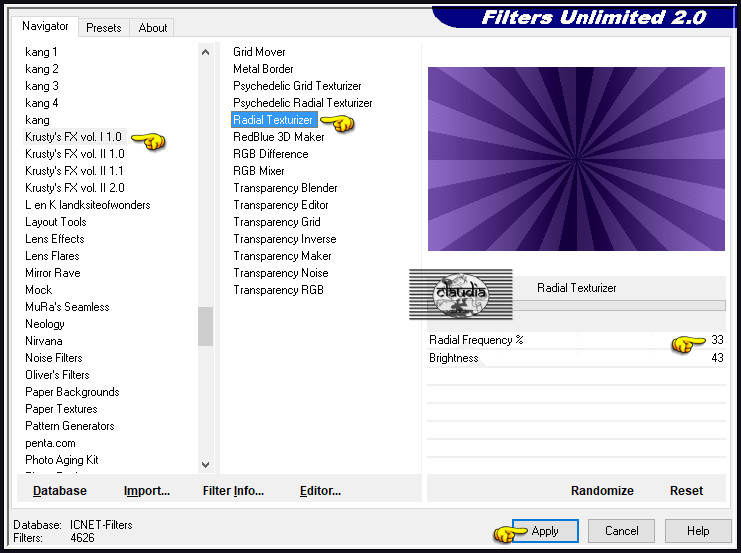Select the kang 1 filter category
741x553 pixels.
(41, 52)
